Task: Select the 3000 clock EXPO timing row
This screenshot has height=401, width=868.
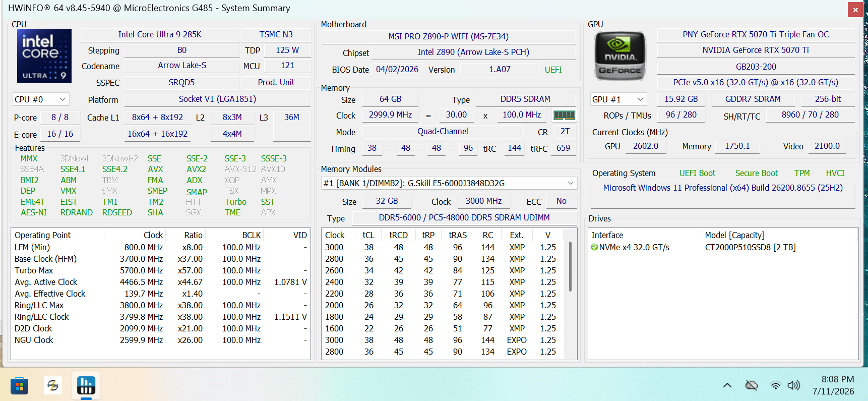Action: 444,340
